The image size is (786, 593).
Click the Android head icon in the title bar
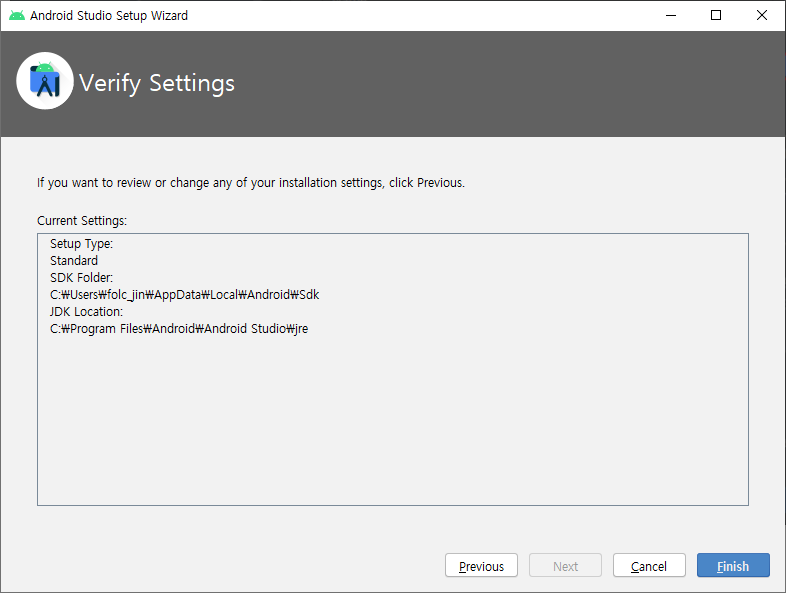(17, 16)
